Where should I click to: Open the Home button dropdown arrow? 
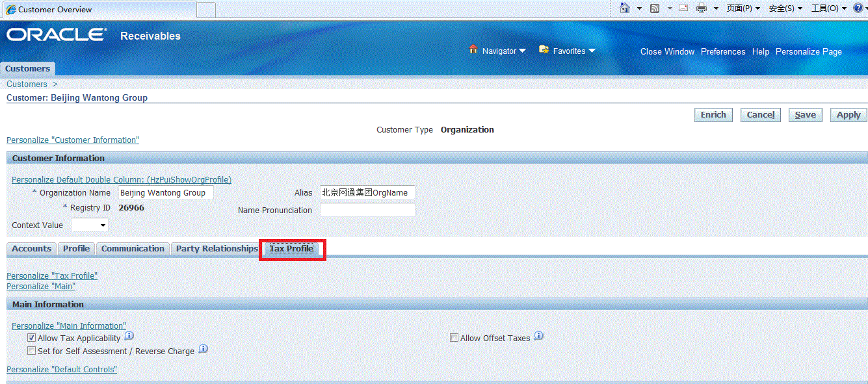639,9
